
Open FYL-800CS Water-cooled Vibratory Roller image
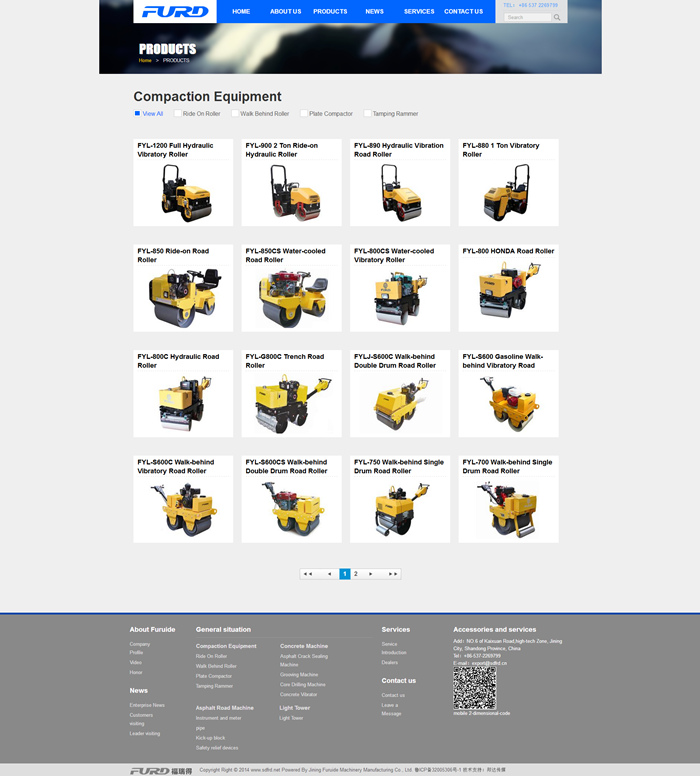tap(400, 298)
